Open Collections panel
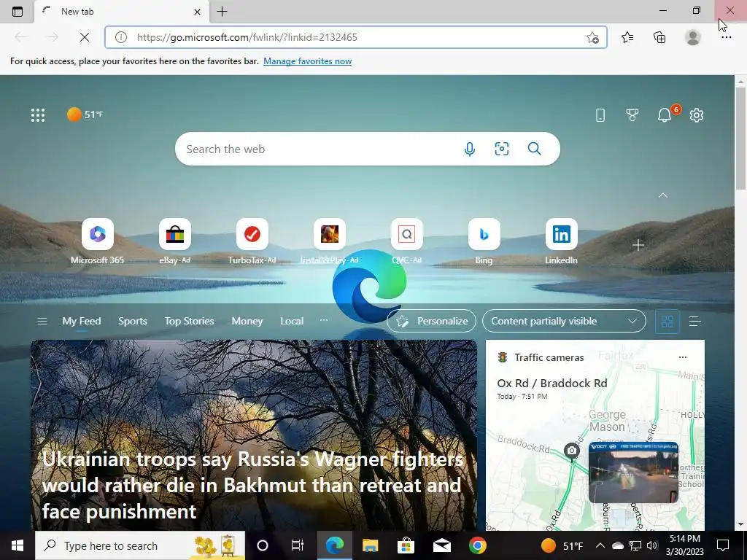Image resolution: width=747 pixels, height=560 pixels. coord(659,37)
